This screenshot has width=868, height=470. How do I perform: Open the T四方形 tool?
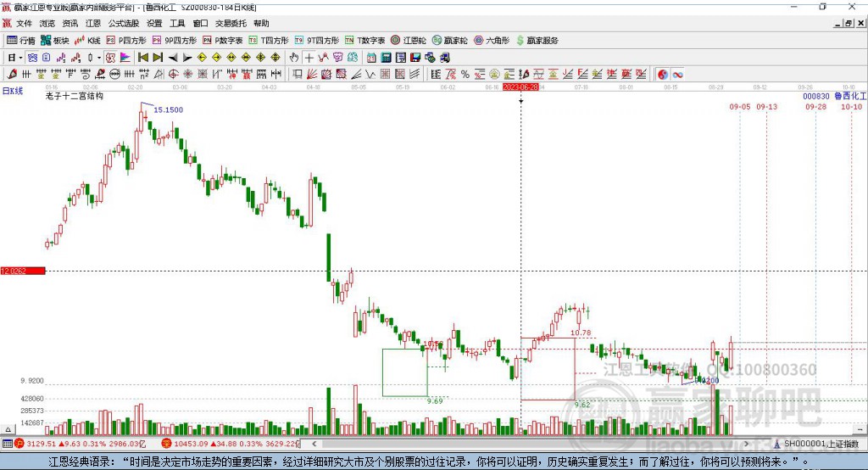click(x=269, y=41)
